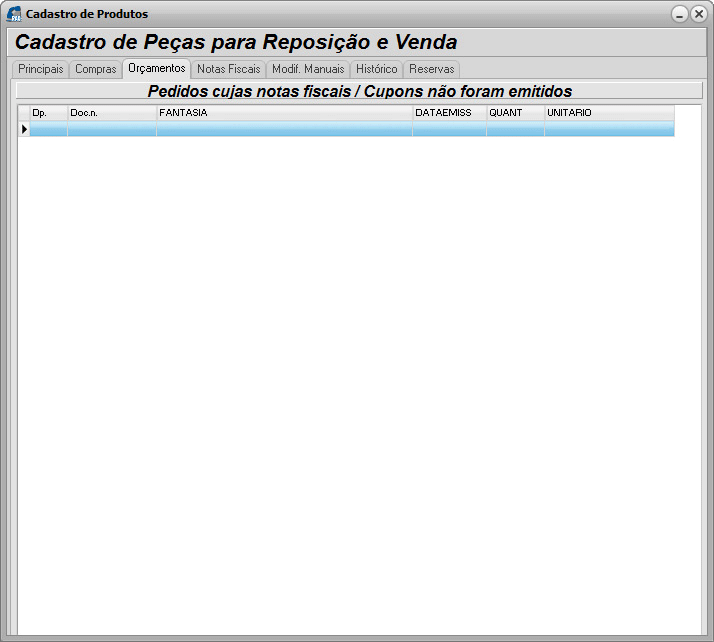Show the Histórico tab
This screenshot has width=714, height=642.
(377, 69)
